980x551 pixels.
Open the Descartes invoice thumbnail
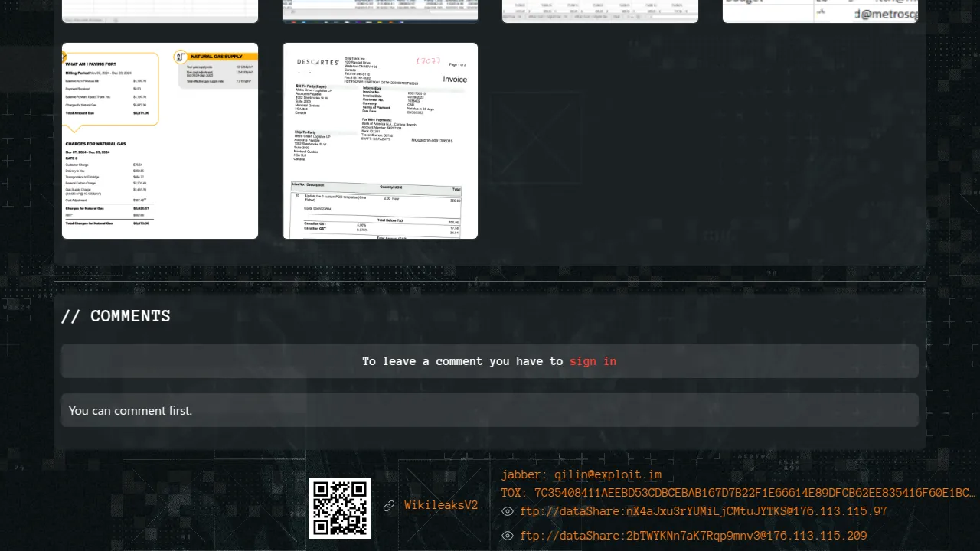(381, 141)
